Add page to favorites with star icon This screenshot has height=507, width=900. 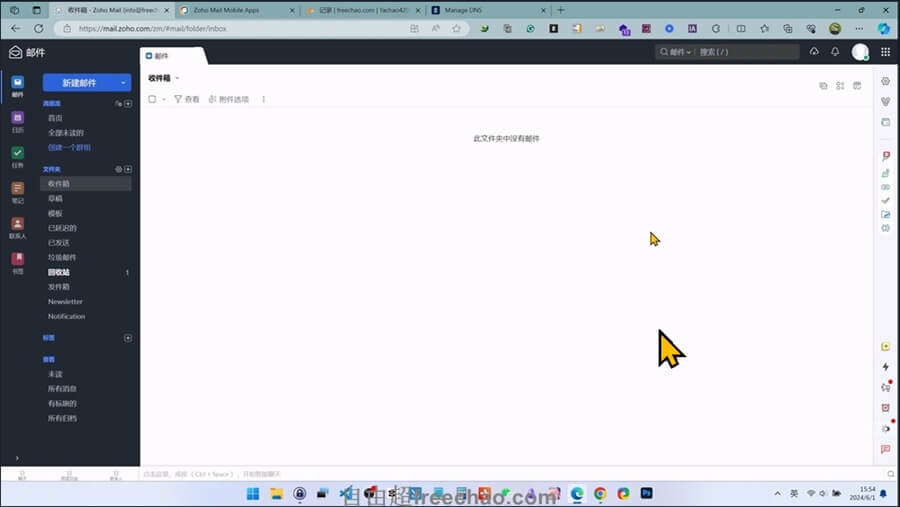coord(456,29)
